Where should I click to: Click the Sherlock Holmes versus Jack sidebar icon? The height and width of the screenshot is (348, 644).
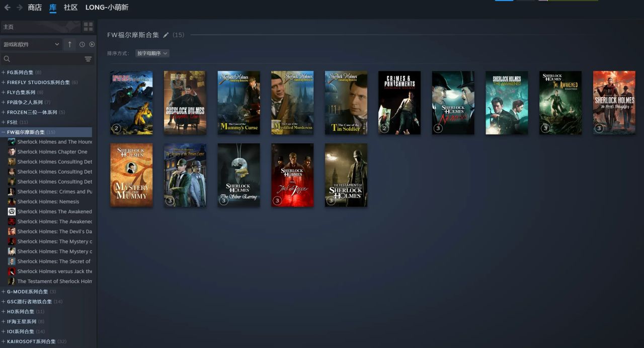(x=12, y=272)
